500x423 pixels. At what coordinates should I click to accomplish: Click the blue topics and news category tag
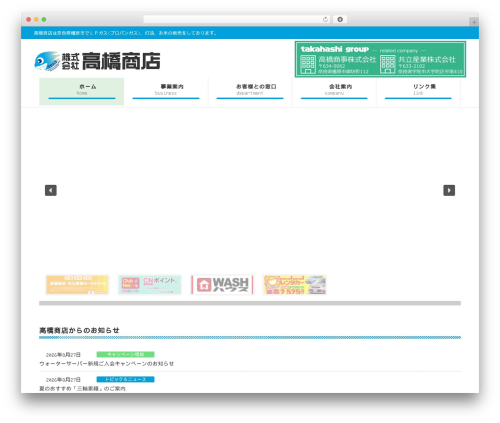pos(125,379)
